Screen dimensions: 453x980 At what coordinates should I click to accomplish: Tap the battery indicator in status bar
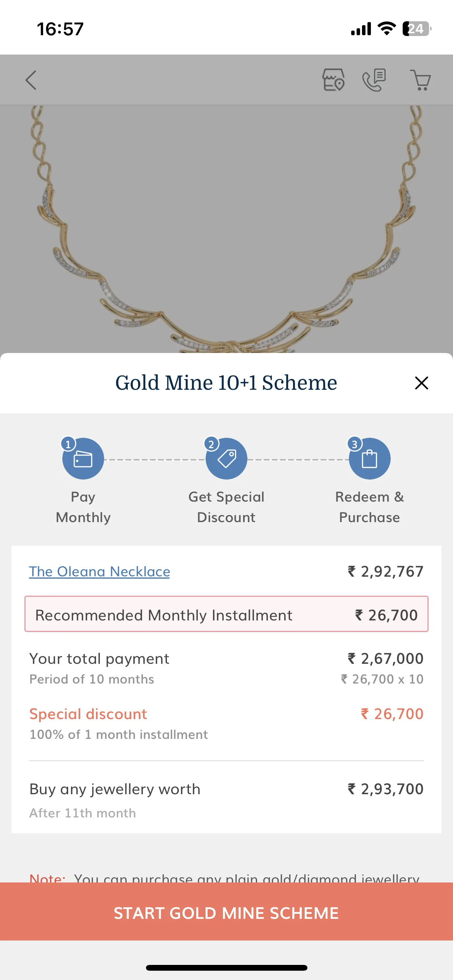coord(417,29)
